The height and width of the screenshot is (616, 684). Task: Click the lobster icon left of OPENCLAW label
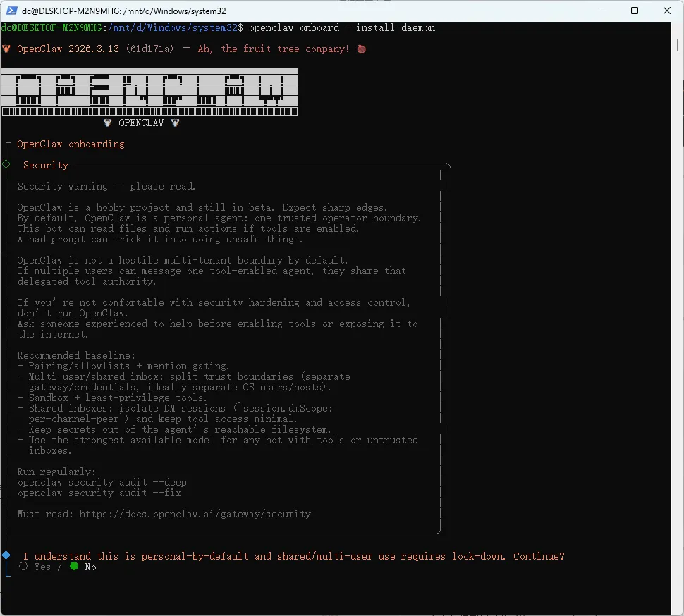pyautogui.click(x=107, y=123)
